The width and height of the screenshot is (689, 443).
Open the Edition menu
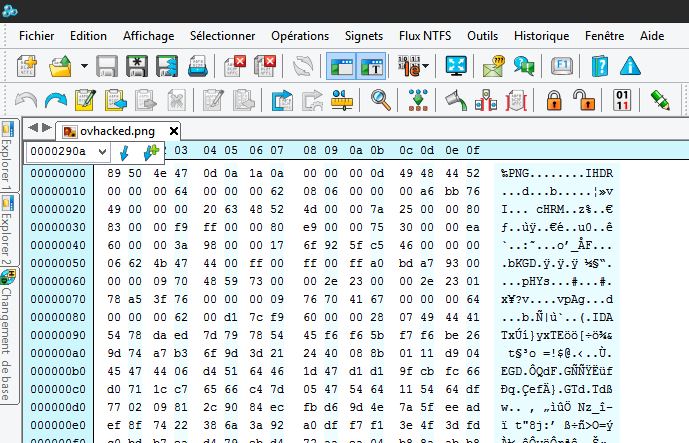point(88,36)
